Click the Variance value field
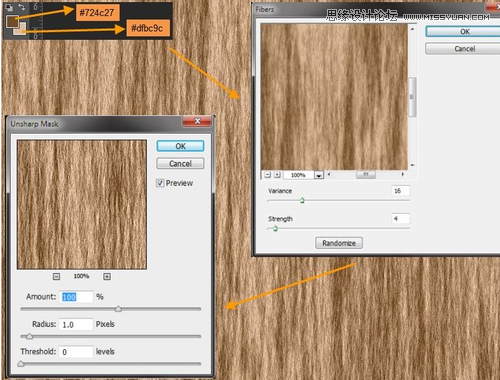The image size is (500, 380). click(x=401, y=191)
